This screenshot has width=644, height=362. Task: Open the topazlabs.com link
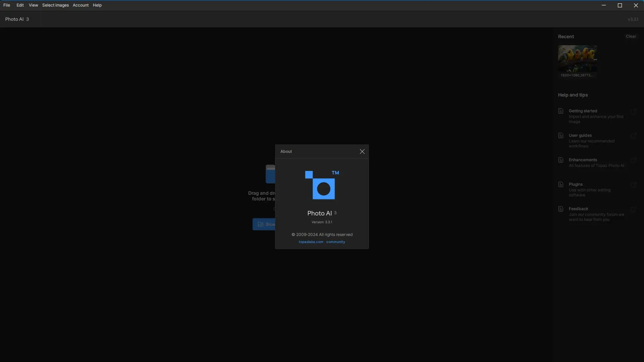[x=311, y=242]
